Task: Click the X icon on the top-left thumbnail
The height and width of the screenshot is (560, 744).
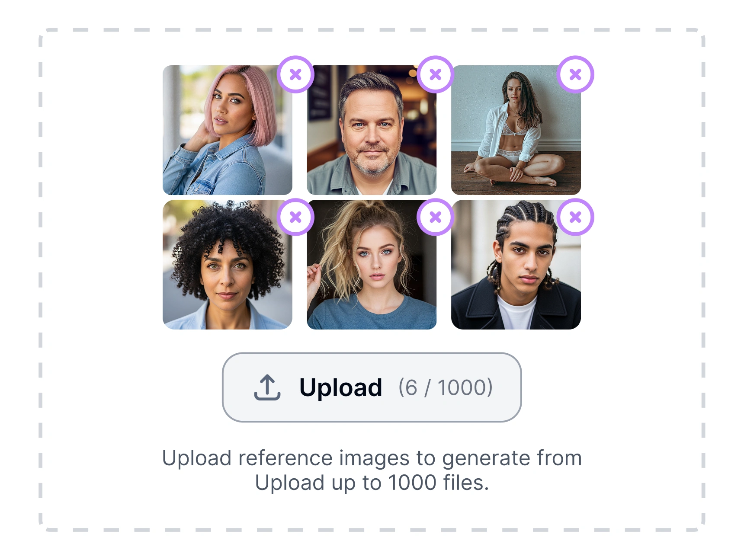Action: click(296, 74)
